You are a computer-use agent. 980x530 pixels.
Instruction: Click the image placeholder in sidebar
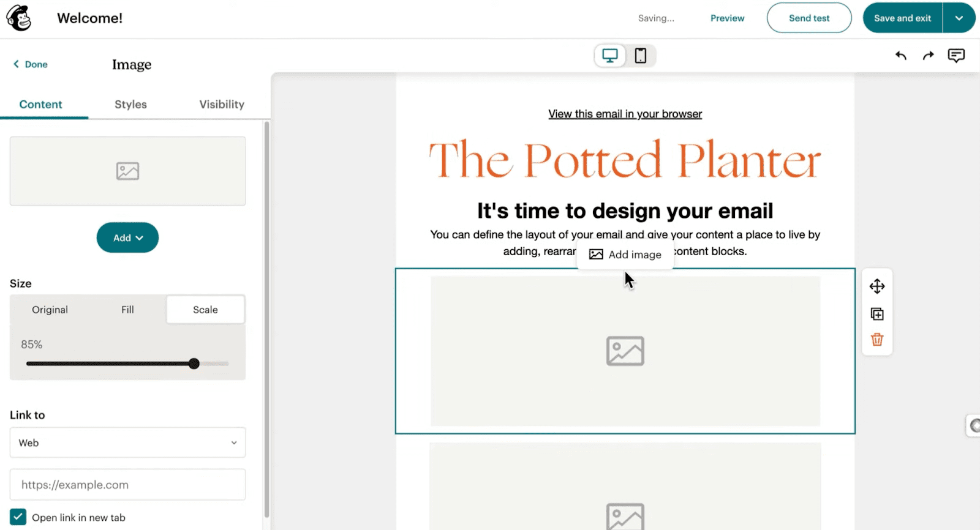(x=127, y=171)
